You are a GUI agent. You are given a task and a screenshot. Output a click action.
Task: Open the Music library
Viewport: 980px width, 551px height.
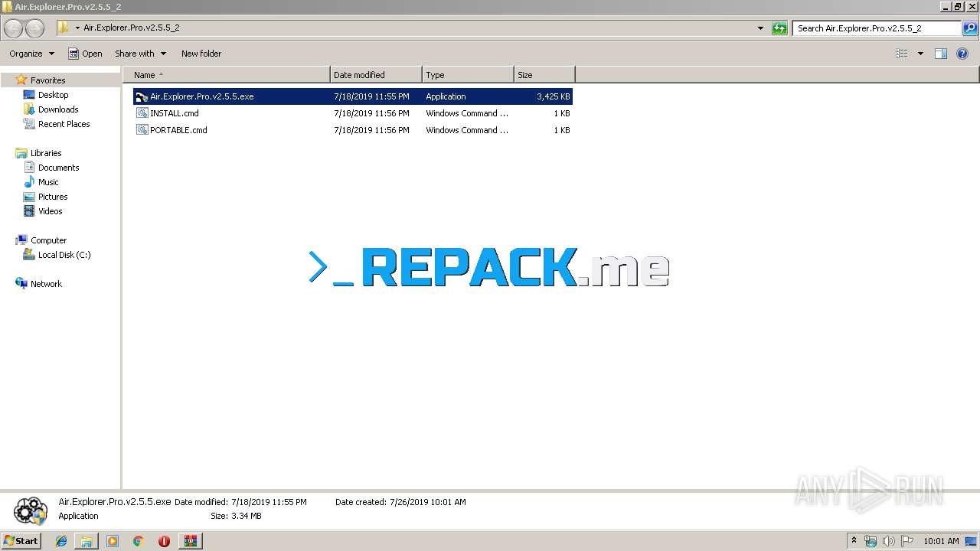[x=48, y=182]
